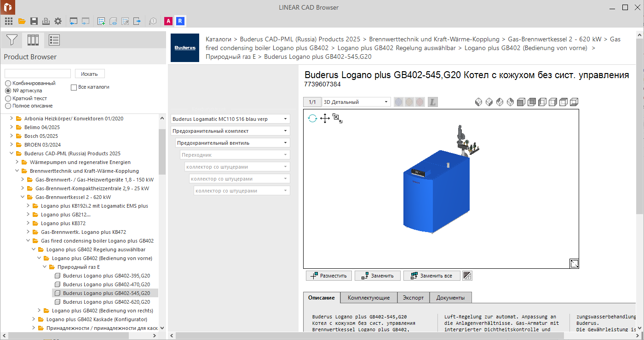The height and width of the screenshot is (340, 644).
Task: Select the BROEN 03/2024 catalog entry
Action: point(42,145)
